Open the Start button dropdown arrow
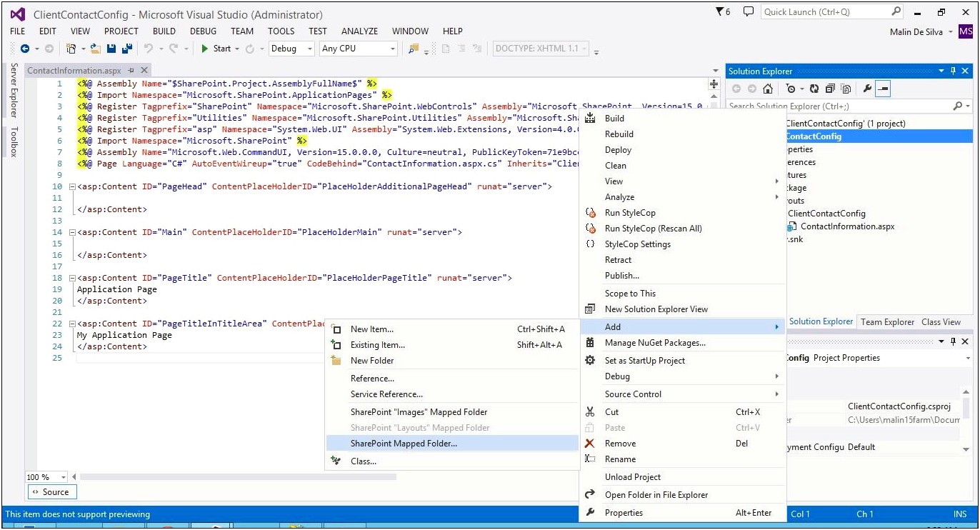 pyautogui.click(x=237, y=49)
